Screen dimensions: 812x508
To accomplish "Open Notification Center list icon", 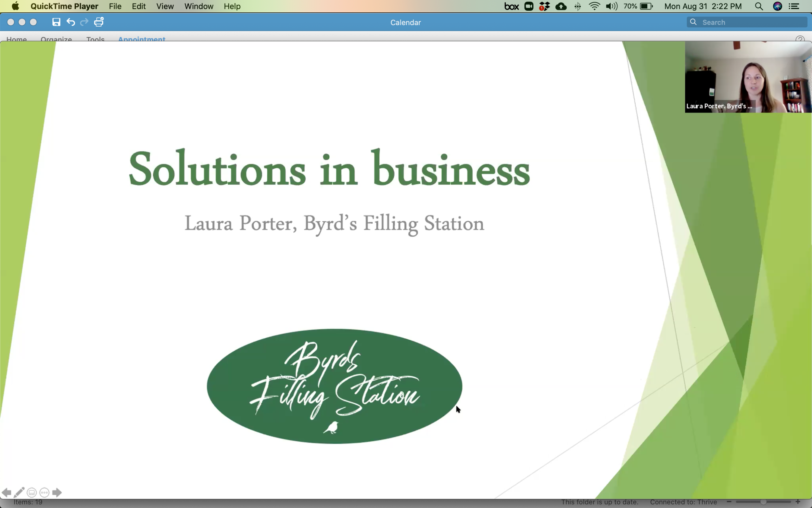I will pos(794,7).
